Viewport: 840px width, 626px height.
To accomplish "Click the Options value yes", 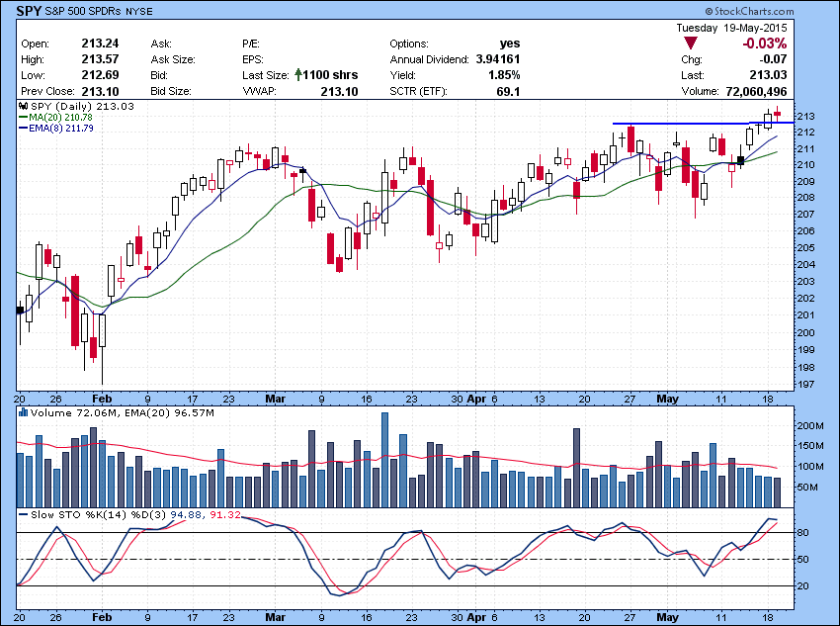I will (x=510, y=44).
